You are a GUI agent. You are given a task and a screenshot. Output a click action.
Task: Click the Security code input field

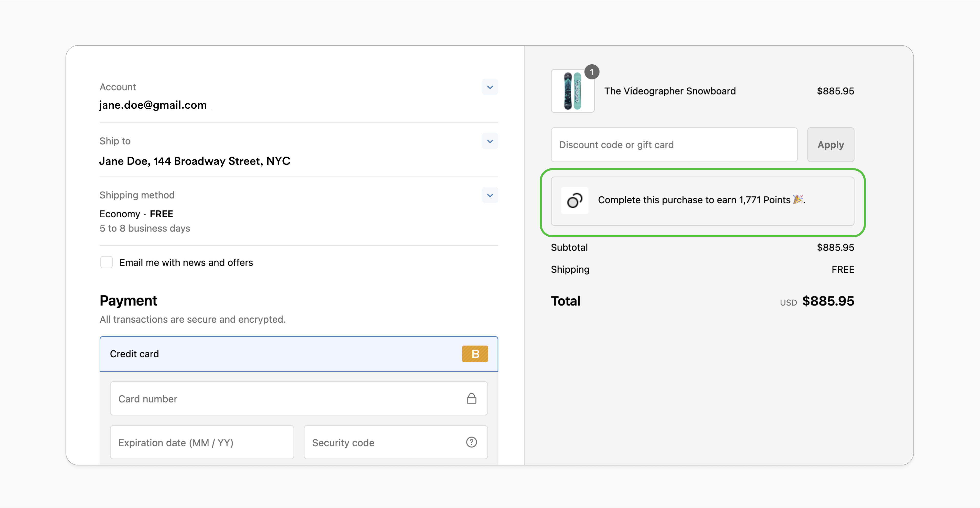pos(380,442)
